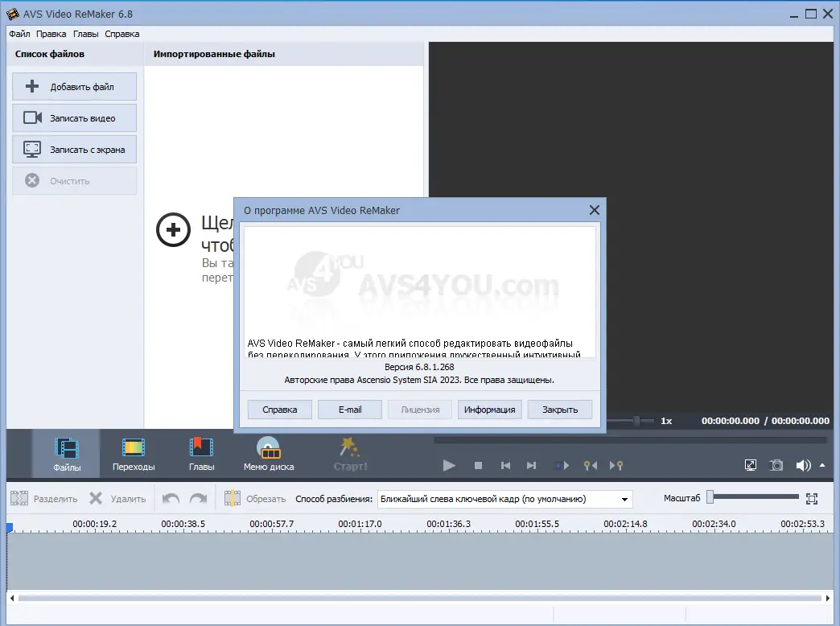Image resolution: width=840 pixels, height=626 pixels.
Task: Mute audio with the speaker icon
Action: pos(802,465)
